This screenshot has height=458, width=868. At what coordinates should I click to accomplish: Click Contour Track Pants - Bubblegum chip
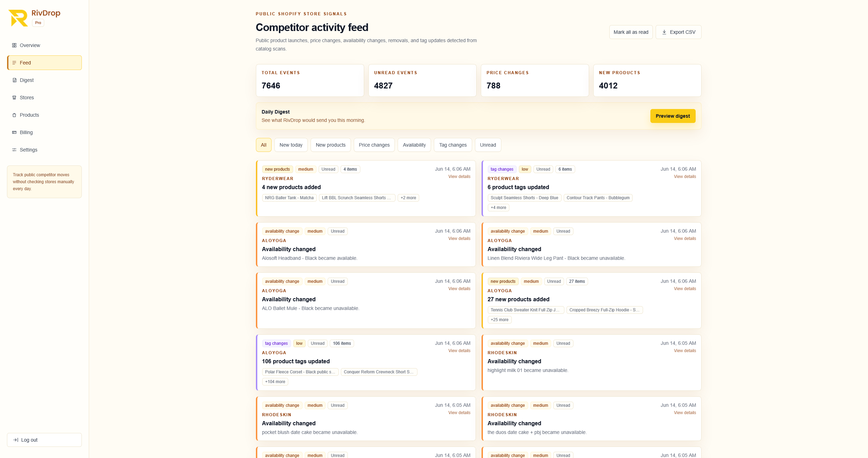coord(598,198)
